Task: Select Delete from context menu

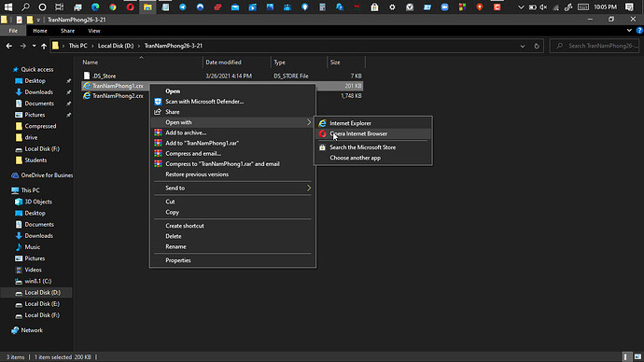Action: pyautogui.click(x=232, y=236)
